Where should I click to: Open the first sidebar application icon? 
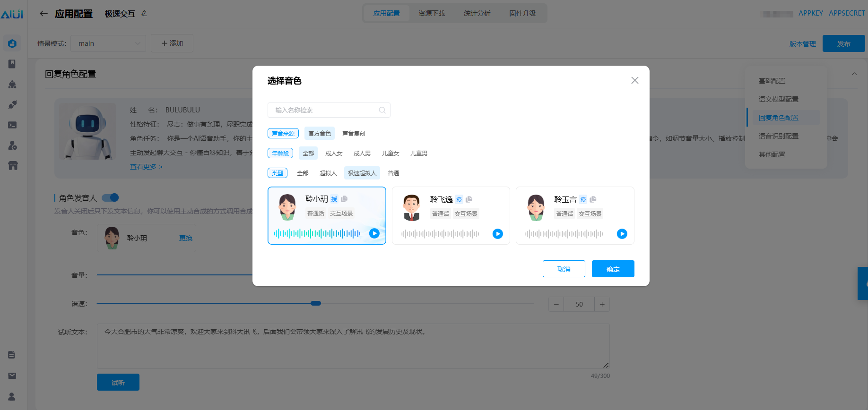(12, 43)
